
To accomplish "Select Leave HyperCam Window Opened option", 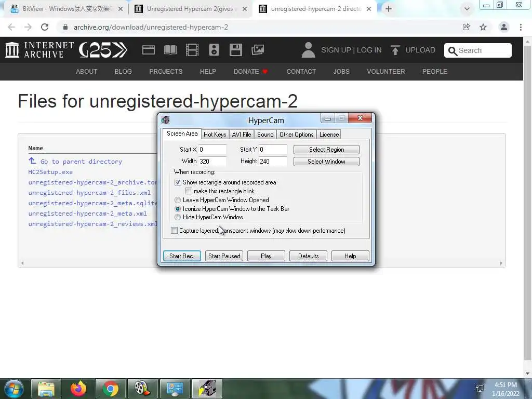I will 178,200.
